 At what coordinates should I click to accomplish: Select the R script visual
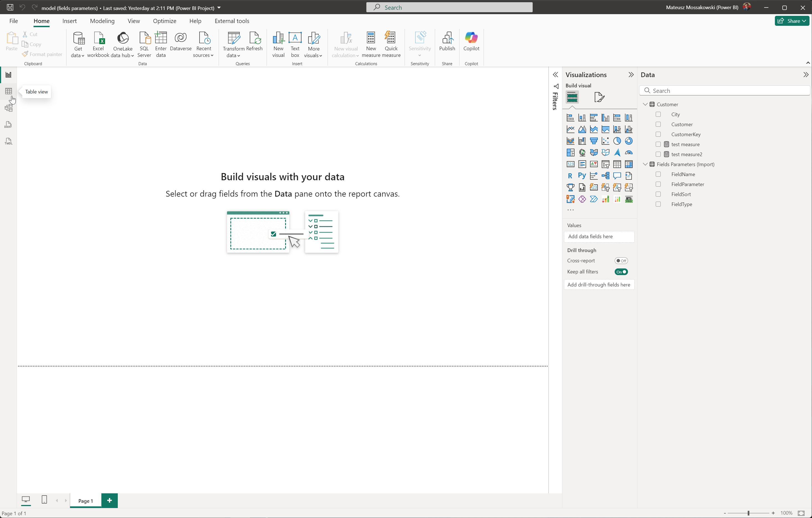[x=570, y=176]
